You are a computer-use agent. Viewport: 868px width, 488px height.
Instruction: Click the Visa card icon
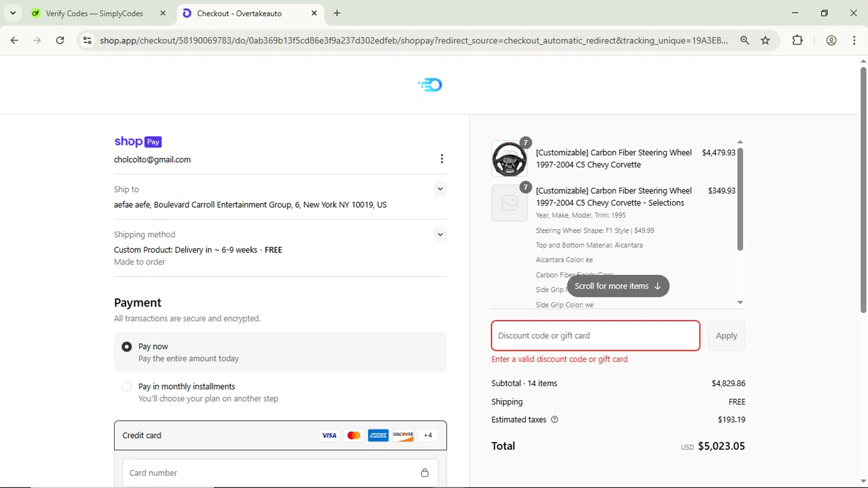click(329, 435)
